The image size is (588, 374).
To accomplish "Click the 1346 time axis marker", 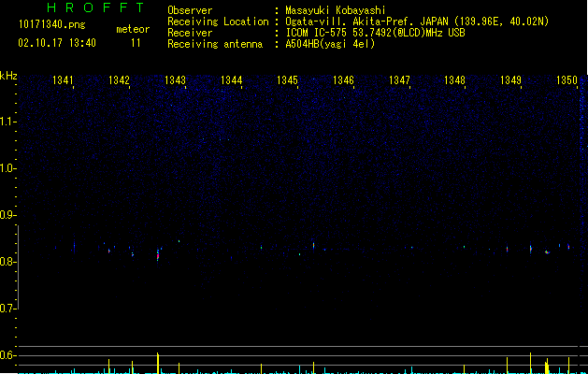I will click(x=343, y=80).
